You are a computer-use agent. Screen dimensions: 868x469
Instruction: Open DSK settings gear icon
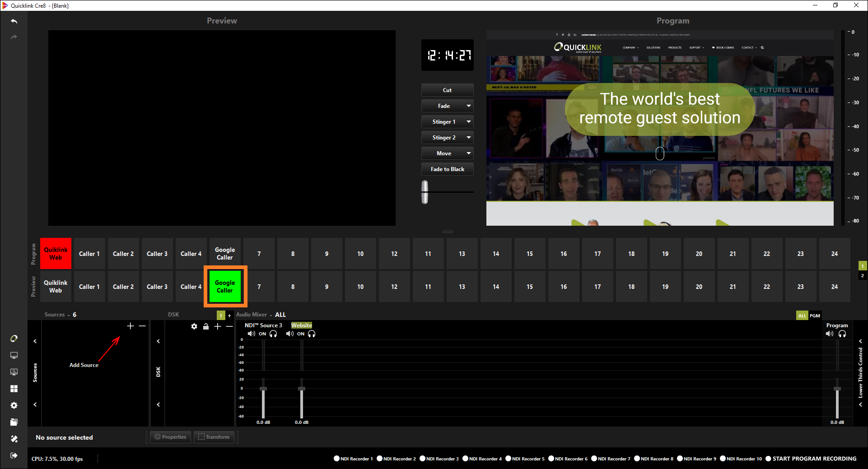pyautogui.click(x=194, y=326)
